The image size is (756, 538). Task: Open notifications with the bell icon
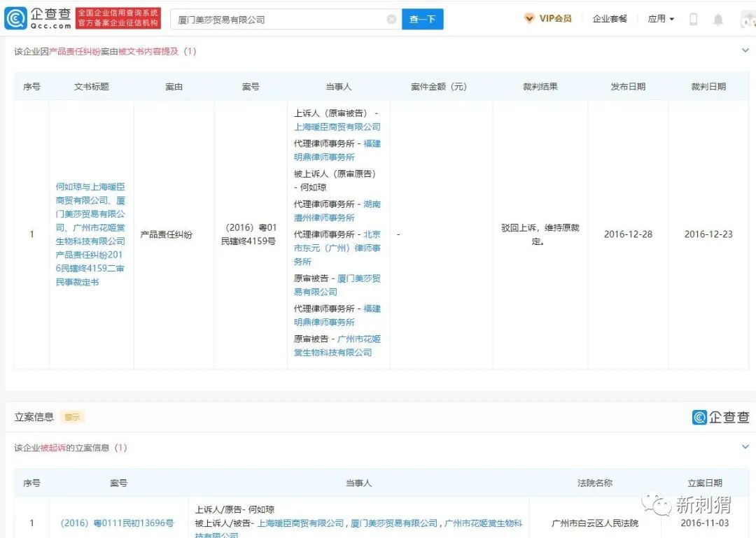click(719, 19)
